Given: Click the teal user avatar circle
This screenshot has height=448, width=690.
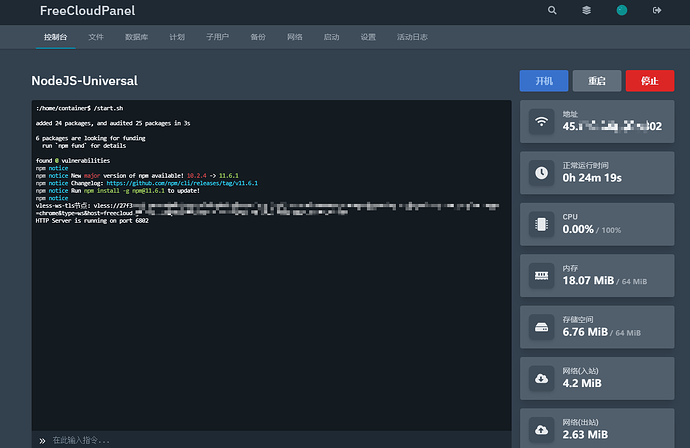Looking at the screenshot, I should 621,11.
